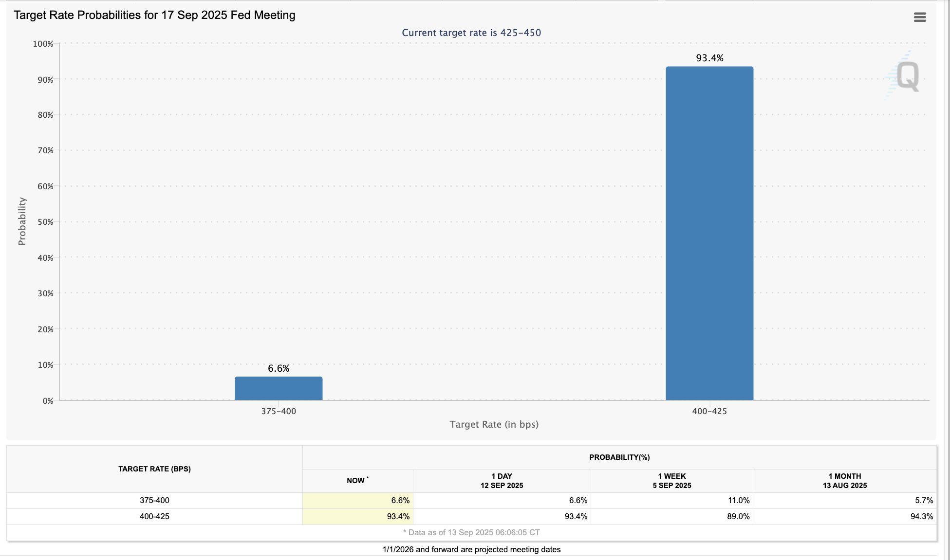
Task: Click the TARGET RATE (BPS) column header
Action: click(x=154, y=469)
